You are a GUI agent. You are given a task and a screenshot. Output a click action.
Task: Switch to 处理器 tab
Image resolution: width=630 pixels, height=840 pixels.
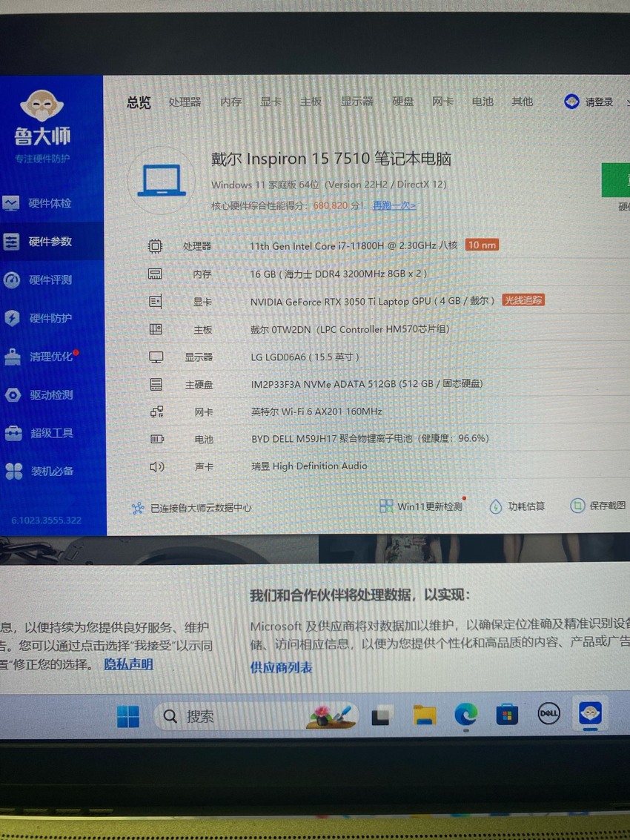[x=185, y=102]
